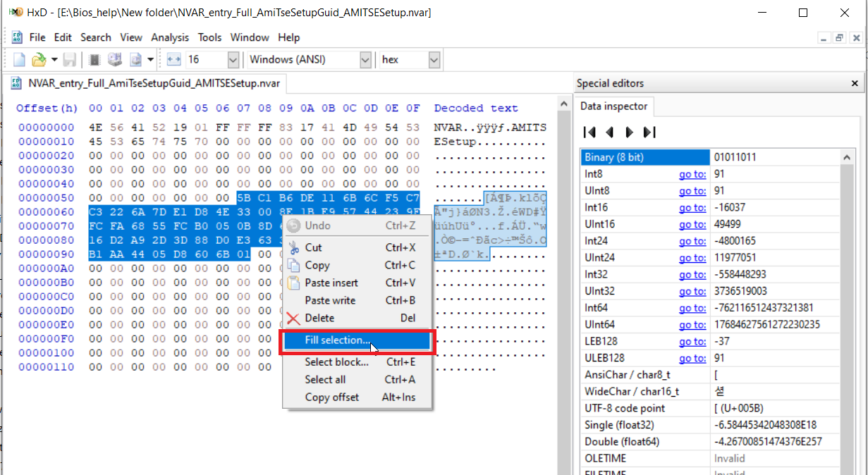The image size is (868, 475).
Task: Click the Single (float32) value
Action: pyautogui.click(x=775, y=425)
